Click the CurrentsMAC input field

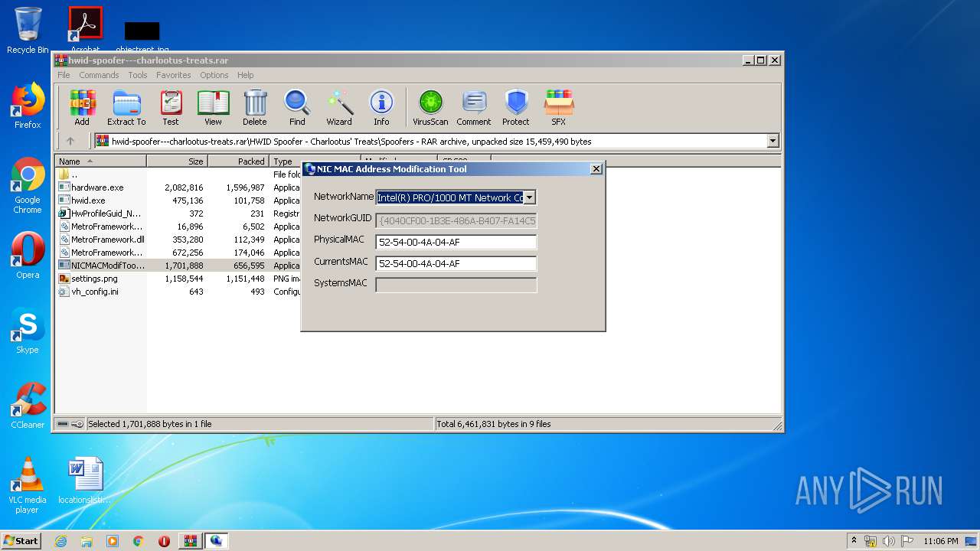point(456,263)
